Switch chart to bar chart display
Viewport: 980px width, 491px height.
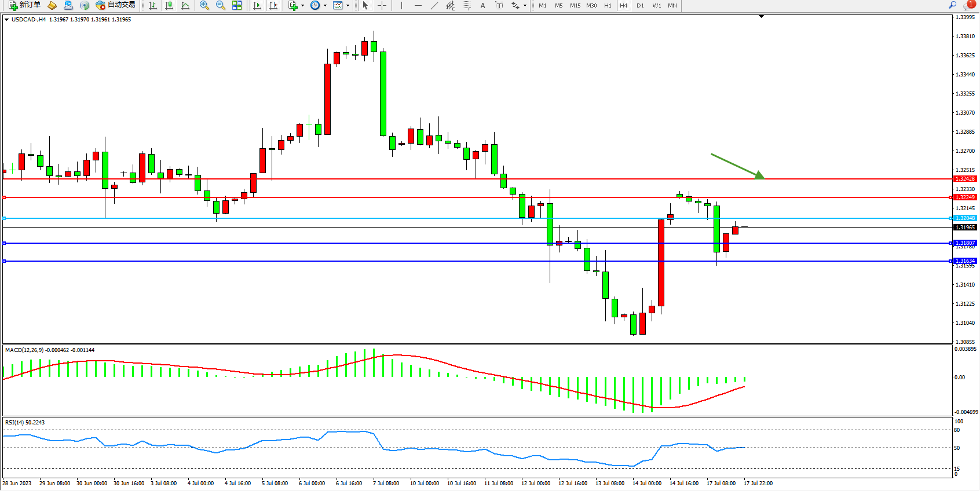[153, 5]
